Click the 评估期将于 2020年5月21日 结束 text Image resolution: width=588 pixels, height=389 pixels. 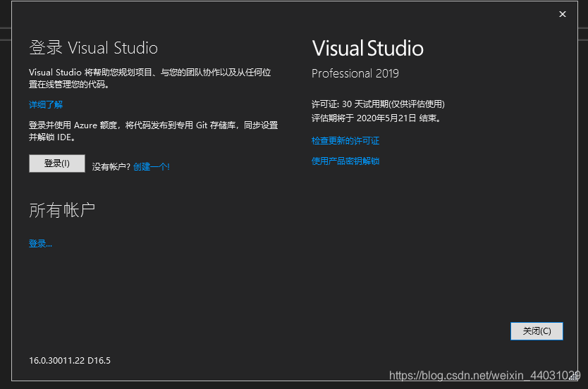tap(376, 118)
